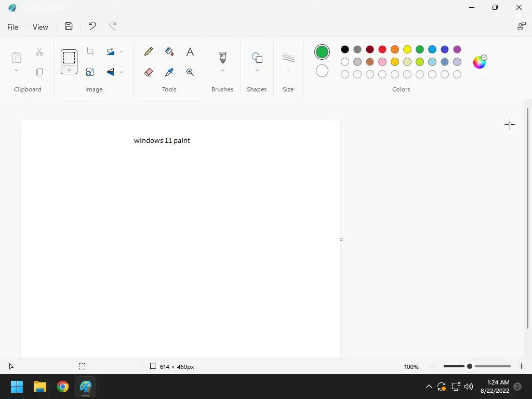Screen dimensions: 532x399
Task: Click the Resize and skew icon
Action: pyautogui.click(x=90, y=72)
